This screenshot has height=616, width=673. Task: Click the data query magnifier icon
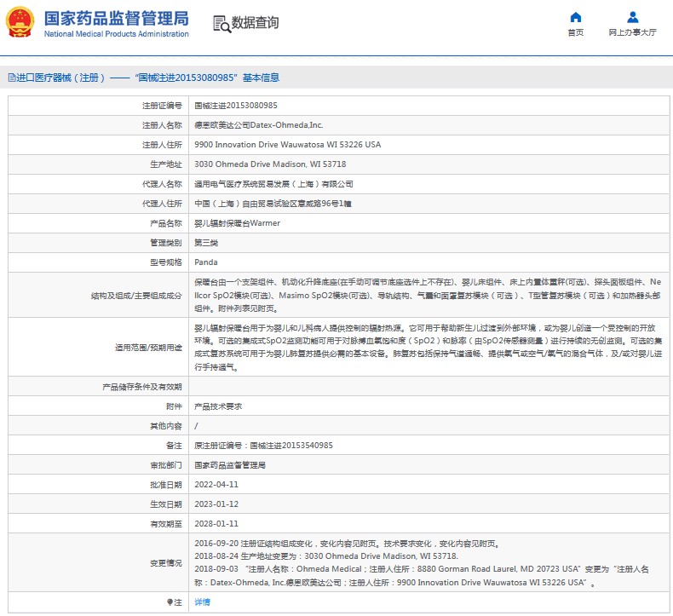(x=221, y=24)
